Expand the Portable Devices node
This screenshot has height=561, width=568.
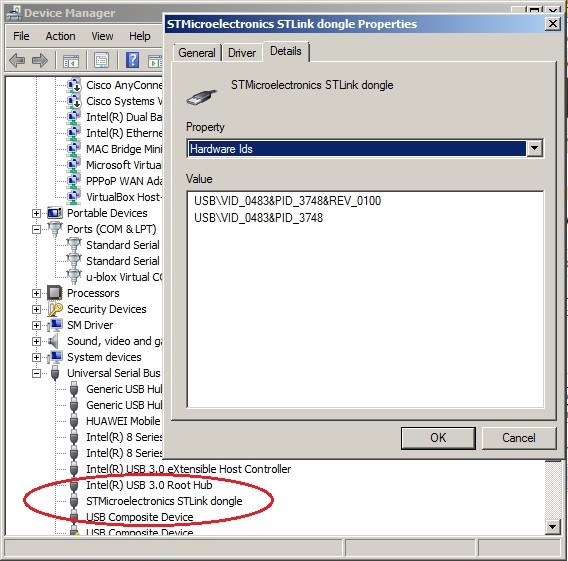pyautogui.click(x=36, y=213)
